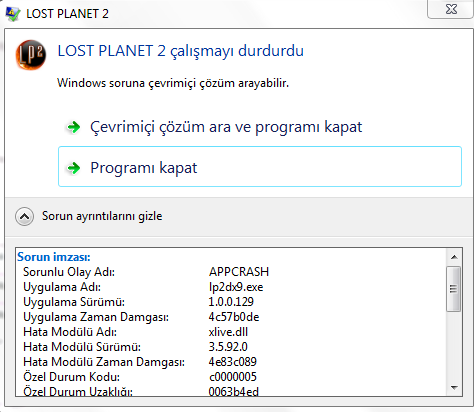Click the '4e83c089' value

point(233,362)
